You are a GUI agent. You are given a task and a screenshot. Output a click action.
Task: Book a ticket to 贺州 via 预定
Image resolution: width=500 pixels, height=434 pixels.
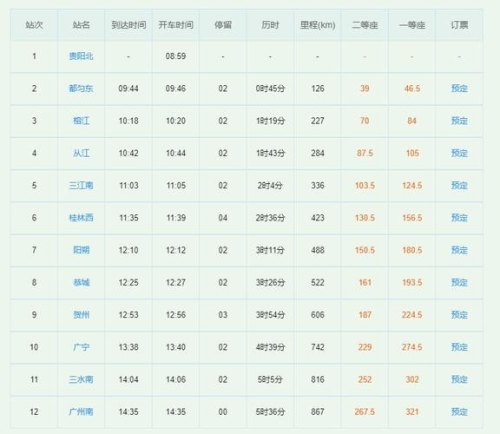(459, 315)
